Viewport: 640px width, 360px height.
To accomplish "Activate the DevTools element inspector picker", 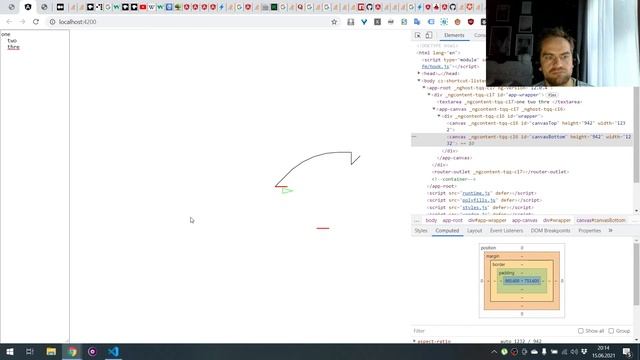I will click(x=418, y=36).
